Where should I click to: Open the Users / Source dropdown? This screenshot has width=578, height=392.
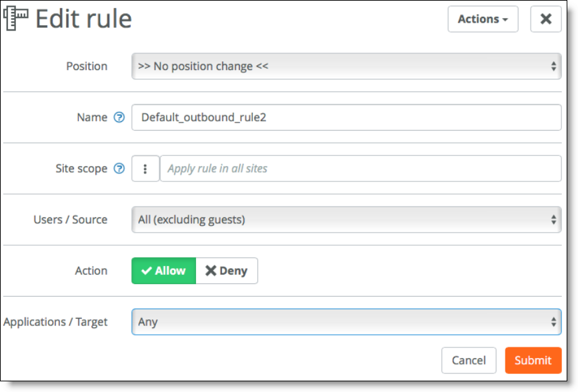click(x=346, y=219)
